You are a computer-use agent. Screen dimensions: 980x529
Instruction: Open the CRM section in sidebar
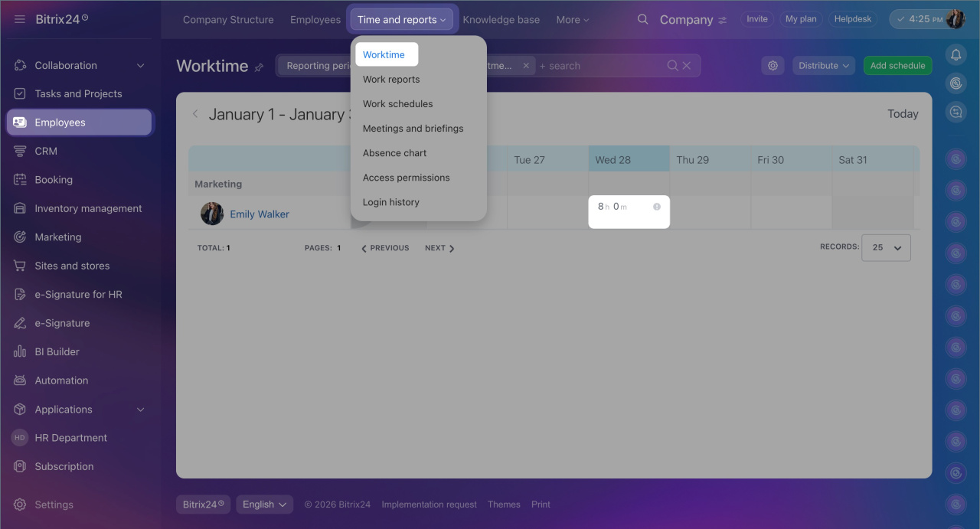[x=46, y=151]
